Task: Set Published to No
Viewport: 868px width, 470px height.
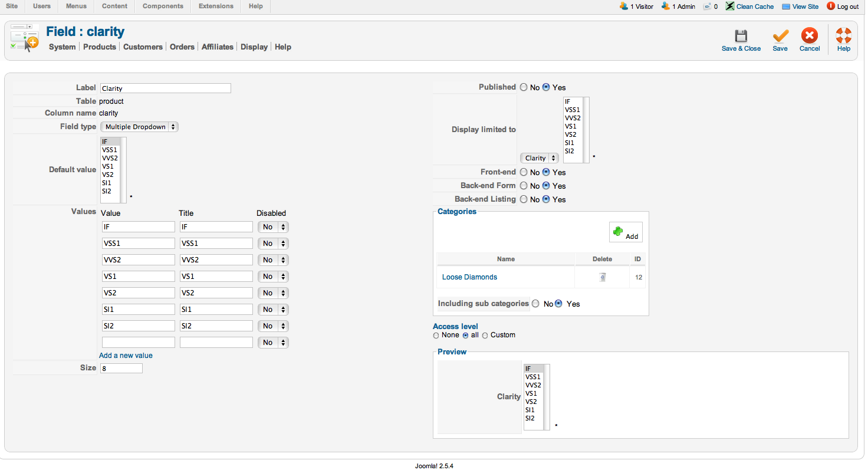Action: [524, 87]
